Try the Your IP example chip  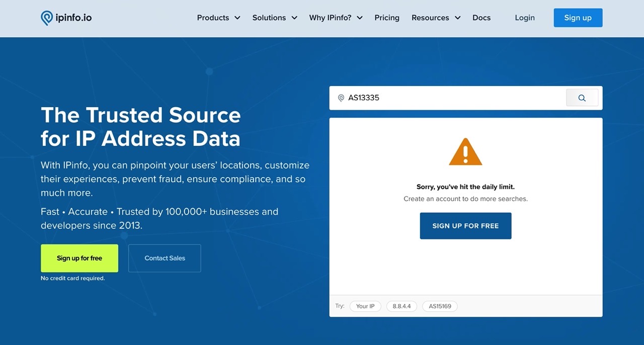365,306
